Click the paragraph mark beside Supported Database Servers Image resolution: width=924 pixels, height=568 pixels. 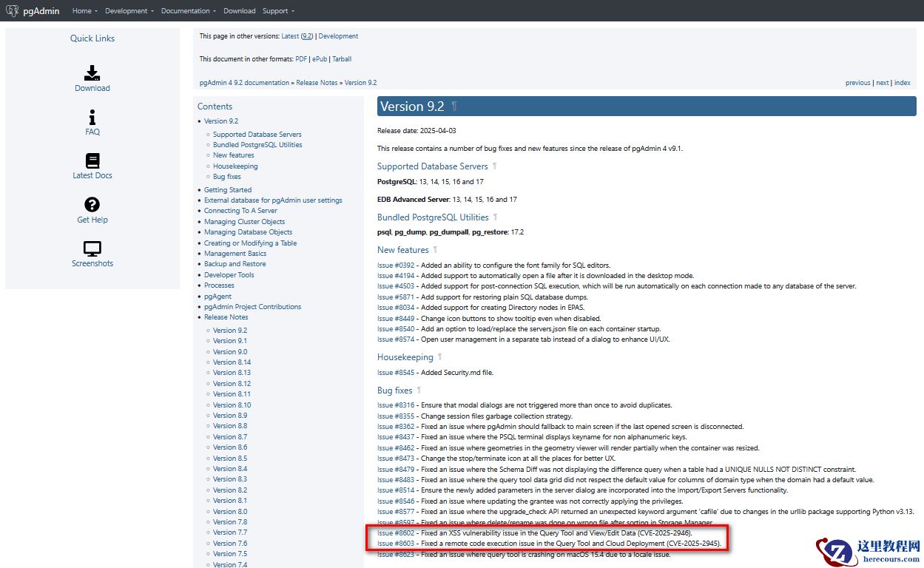pos(495,166)
